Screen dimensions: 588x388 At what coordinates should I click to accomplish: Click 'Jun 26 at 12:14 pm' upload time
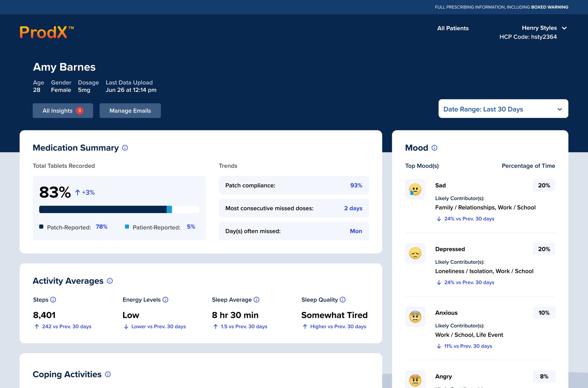pyautogui.click(x=131, y=90)
